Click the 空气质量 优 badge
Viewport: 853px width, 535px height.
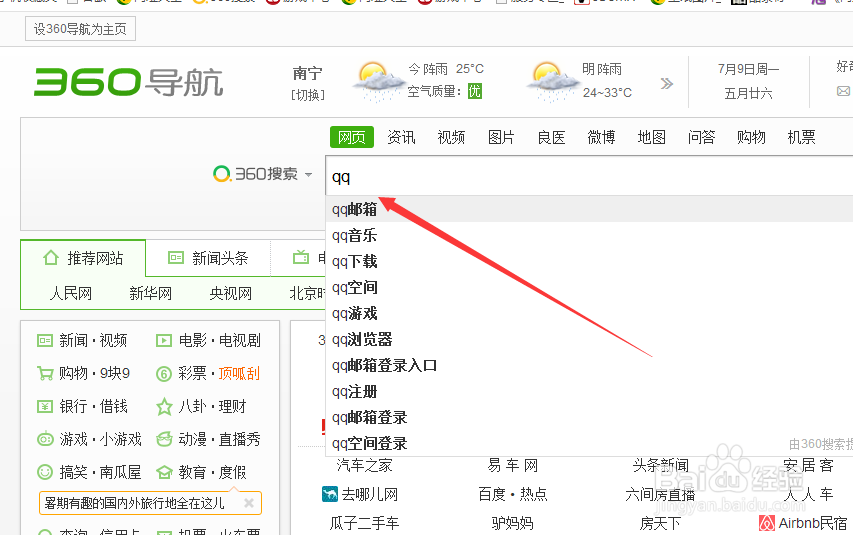click(475, 91)
